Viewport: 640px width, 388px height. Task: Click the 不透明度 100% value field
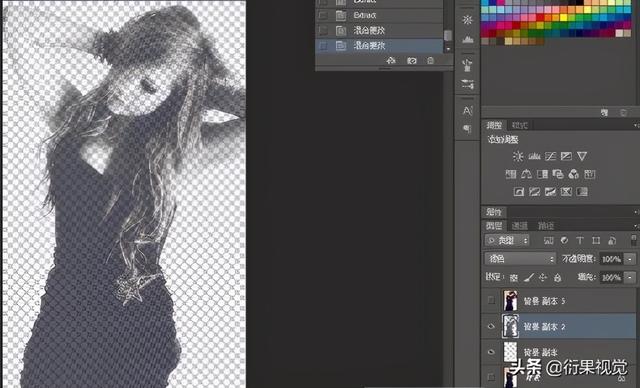tap(611, 259)
